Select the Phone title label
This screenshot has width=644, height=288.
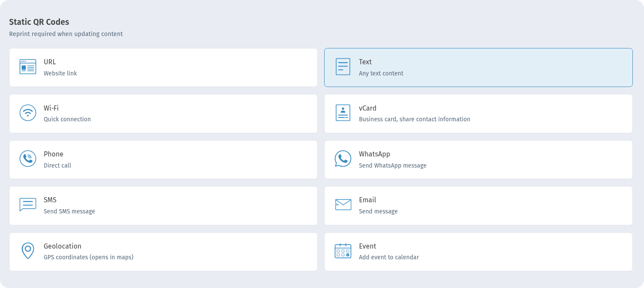[54, 154]
